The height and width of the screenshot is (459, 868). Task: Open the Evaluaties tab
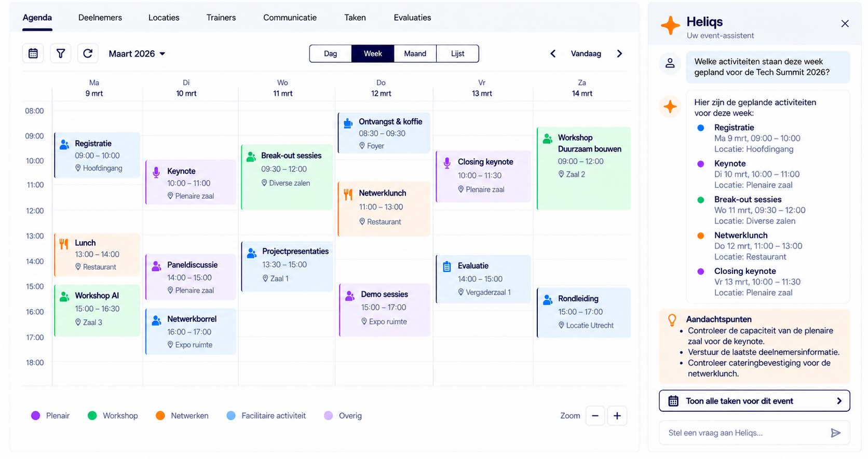412,18
